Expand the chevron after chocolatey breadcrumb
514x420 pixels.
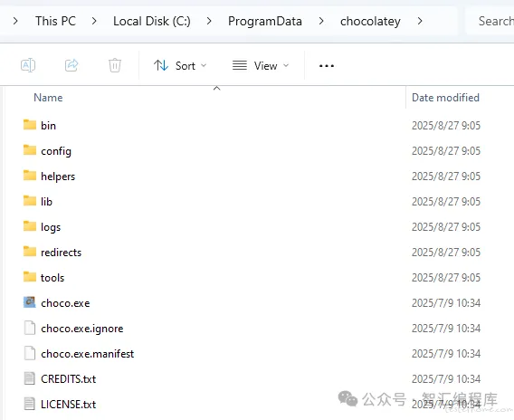coord(420,22)
